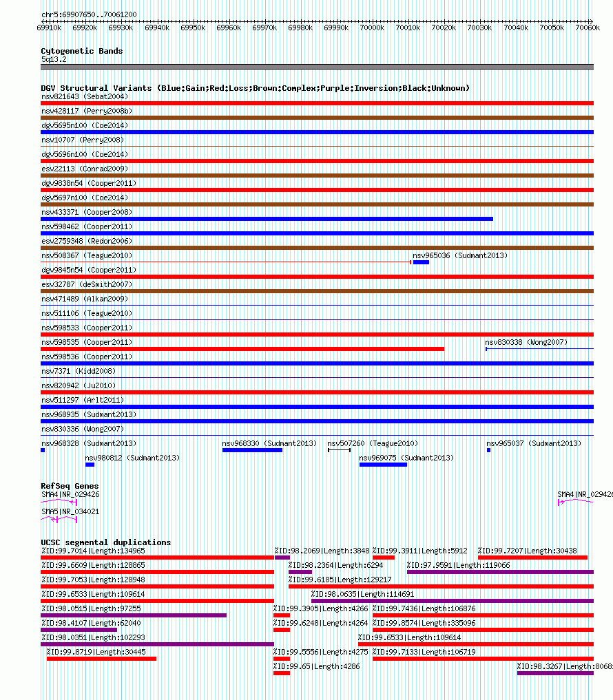Click the 70000k ruler tick label
Image resolution: width=613 pixels, height=700 pixels.
pyautogui.click(x=372, y=28)
